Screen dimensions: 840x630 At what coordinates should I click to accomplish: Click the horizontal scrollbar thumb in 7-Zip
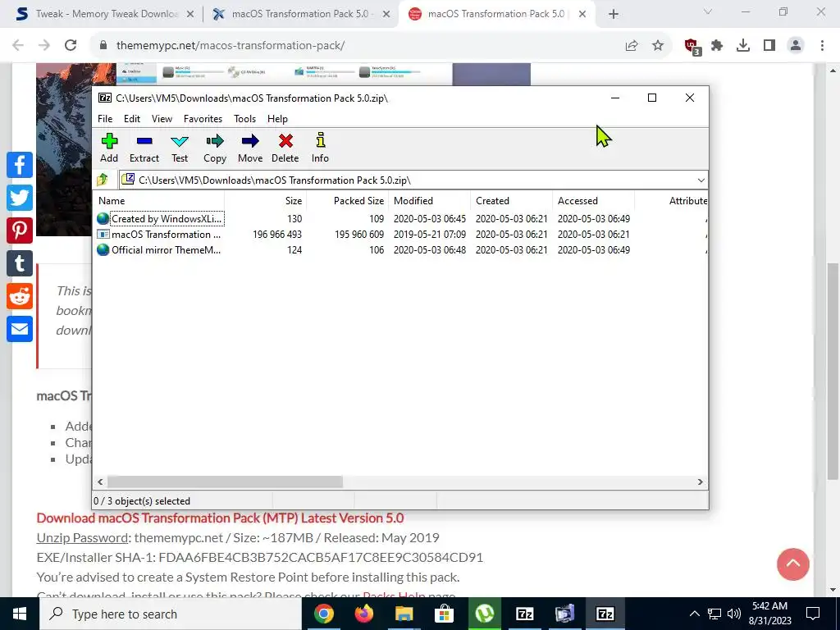coord(225,482)
